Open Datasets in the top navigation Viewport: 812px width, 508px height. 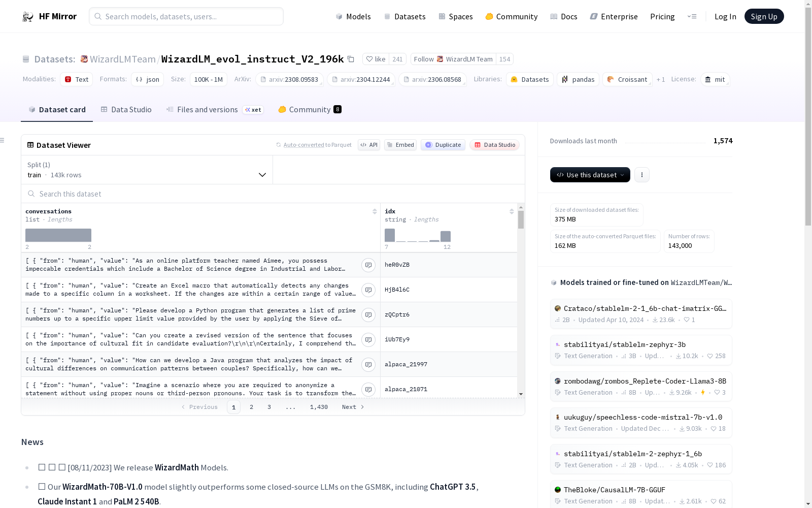(x=404, y=16)
